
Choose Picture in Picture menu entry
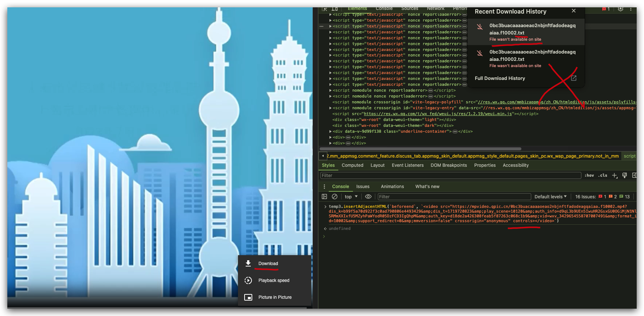click(x=275, y=297)
